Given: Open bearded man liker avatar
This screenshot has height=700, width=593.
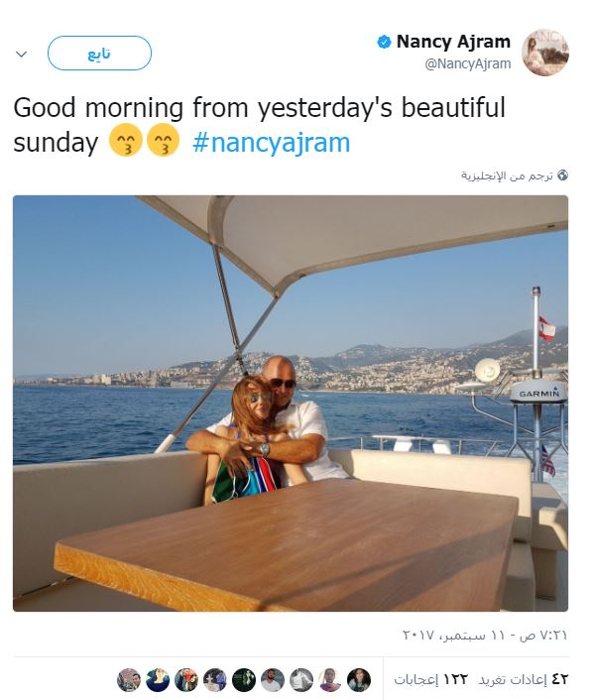Looking at the screenshot, I should point(273,680).
